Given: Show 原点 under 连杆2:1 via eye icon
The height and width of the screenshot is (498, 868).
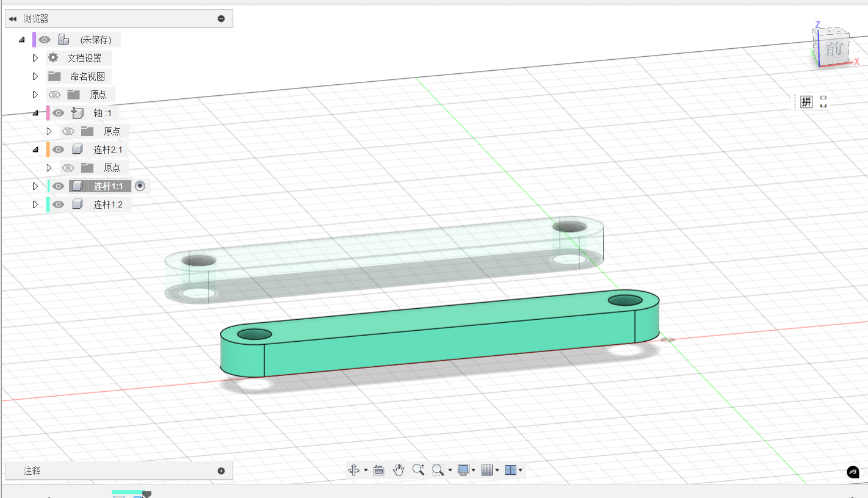Looking at the screenshot, I should pos(68,168).
